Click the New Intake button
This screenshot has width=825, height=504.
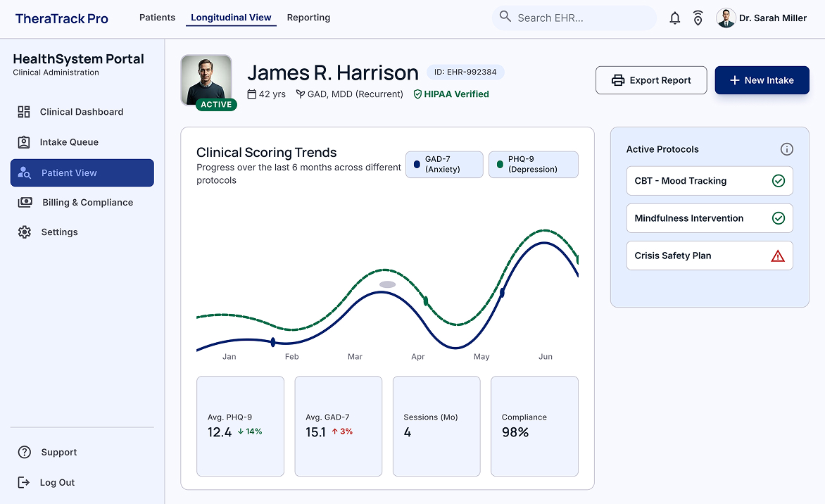(762, 80)
